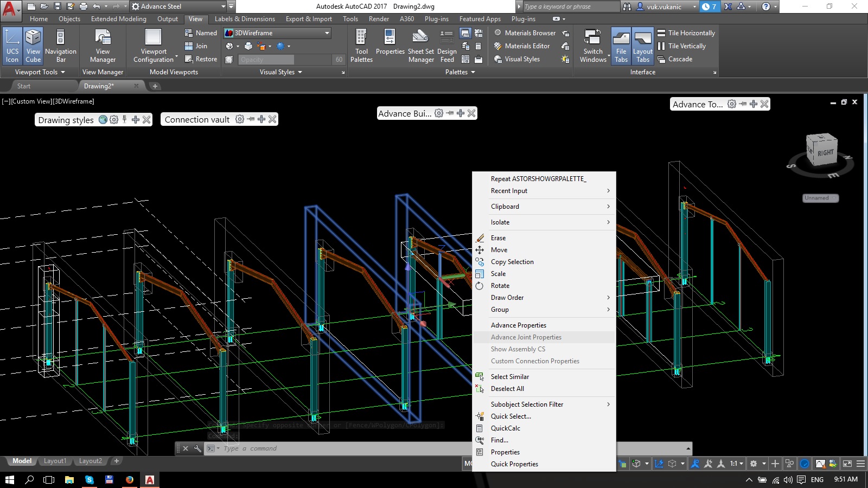Screen dimensions: 868x488
Task: Open the Tool Palettes
Action: point(361,46)
